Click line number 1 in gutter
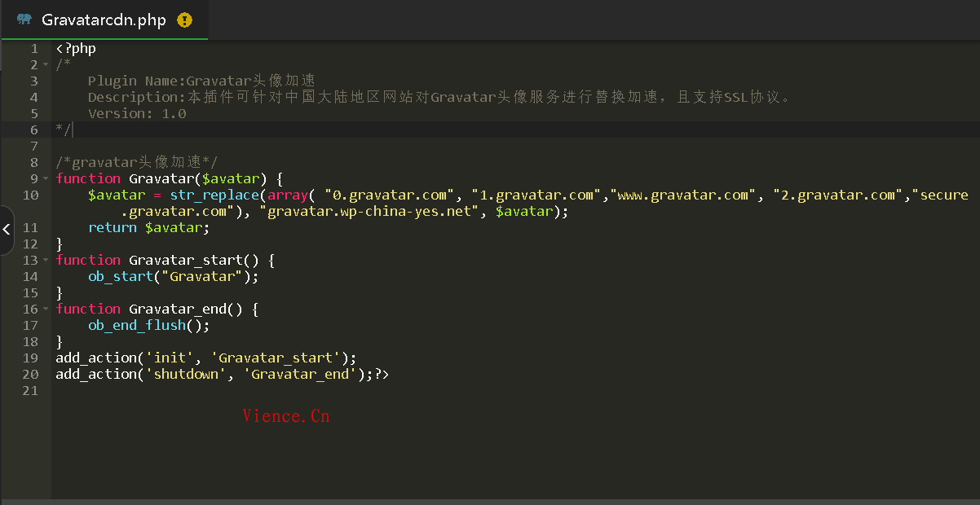This screenshot has height=505, width=980. 34,49
